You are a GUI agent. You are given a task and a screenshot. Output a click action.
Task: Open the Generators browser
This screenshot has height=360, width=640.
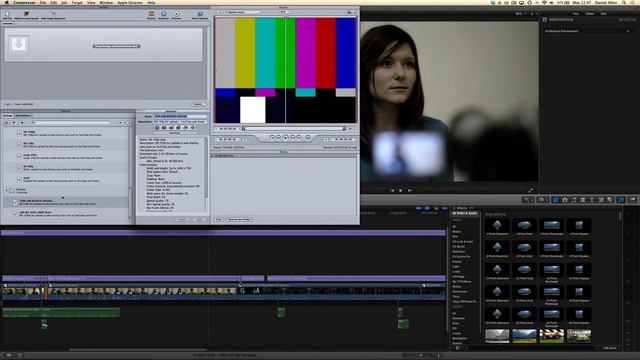pyautogui.click(x=601, y=200)
